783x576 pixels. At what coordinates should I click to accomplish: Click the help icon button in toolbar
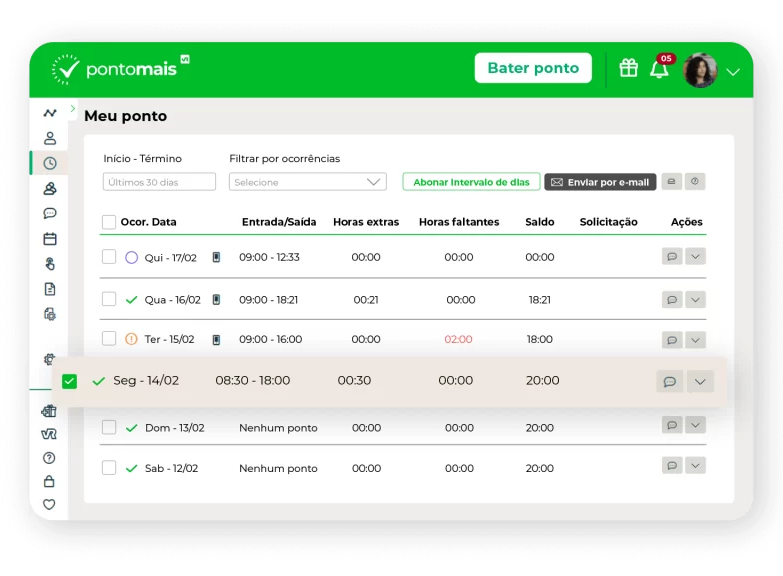[x=695, y=181]
